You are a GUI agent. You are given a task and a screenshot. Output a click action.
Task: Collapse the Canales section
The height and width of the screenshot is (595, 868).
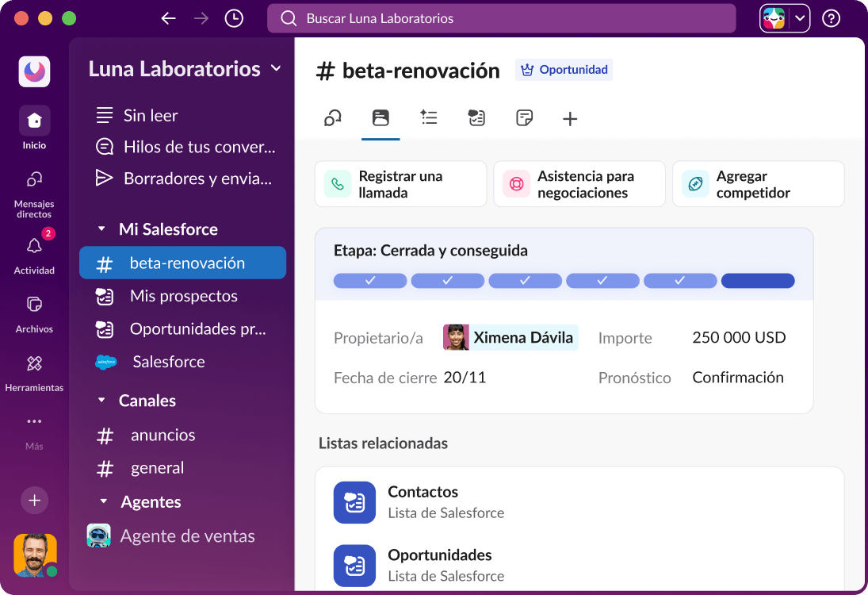(101, 400)
